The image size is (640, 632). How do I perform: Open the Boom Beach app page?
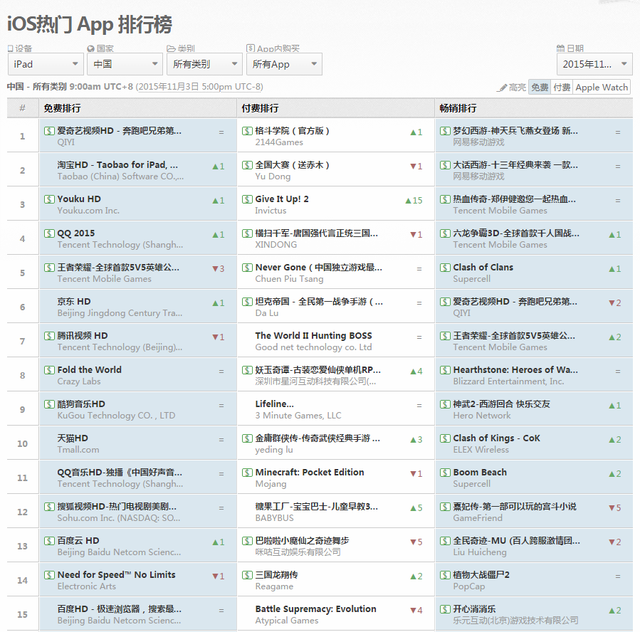[x=480, y=472]
